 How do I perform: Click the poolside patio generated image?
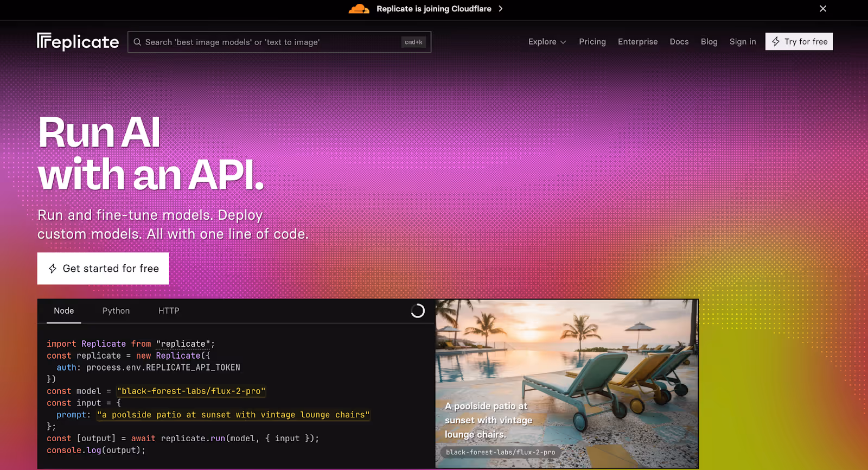tap(567, 383)
